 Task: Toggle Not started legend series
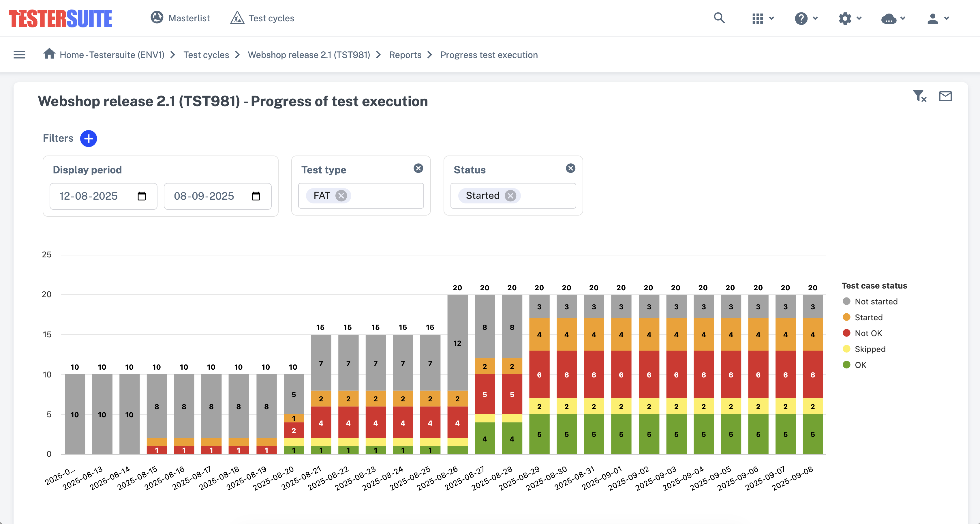click(x=870, y=301)
